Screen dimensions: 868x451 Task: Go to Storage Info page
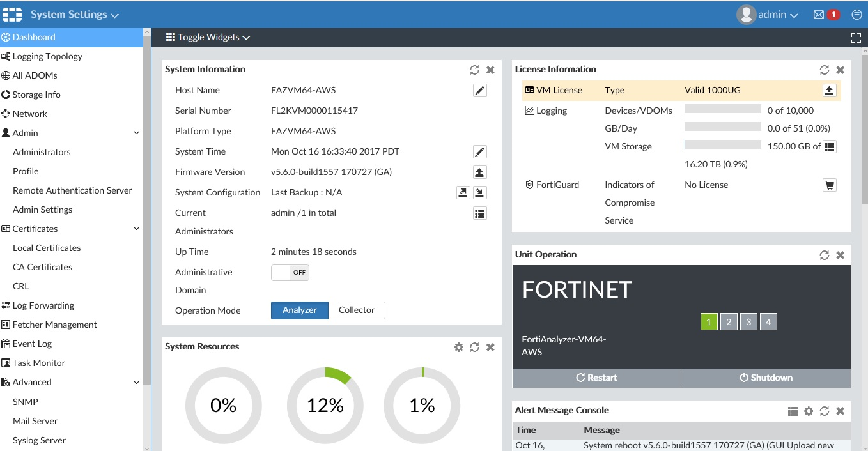tap(36, 95)
